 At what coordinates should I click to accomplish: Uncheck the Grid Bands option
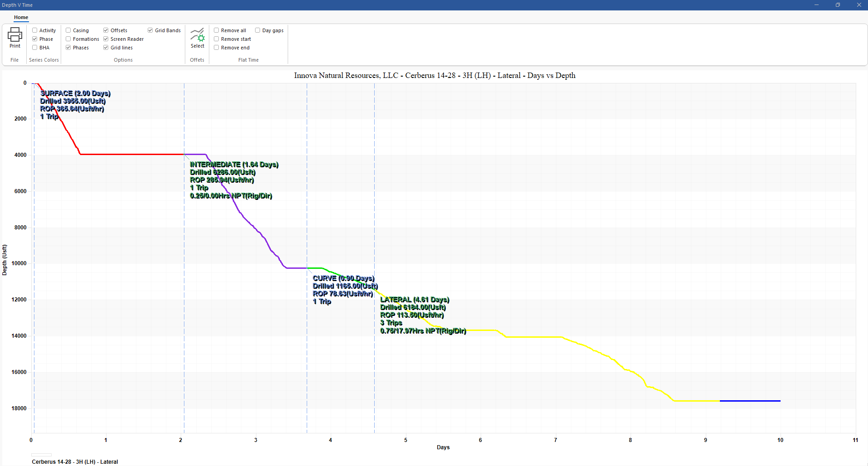(150, 30)
